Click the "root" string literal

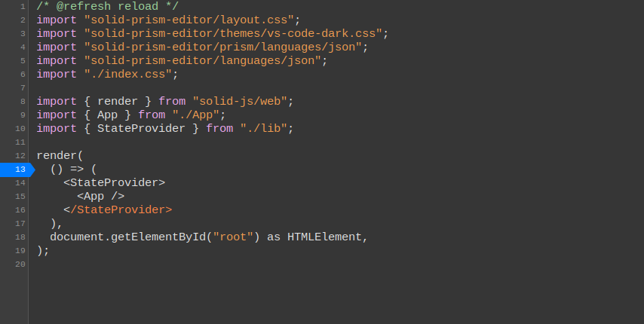[233, 237]
